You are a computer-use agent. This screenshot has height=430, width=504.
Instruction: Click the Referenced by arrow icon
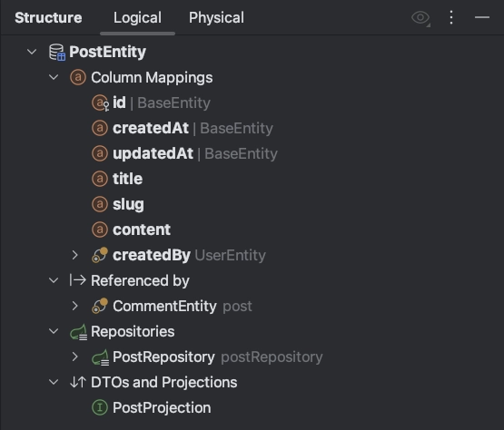(x=78, y=280)
